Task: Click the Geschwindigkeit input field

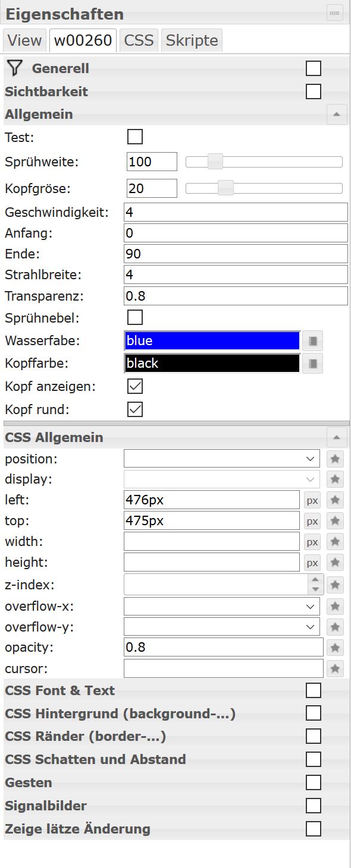Action: [236, 212]
